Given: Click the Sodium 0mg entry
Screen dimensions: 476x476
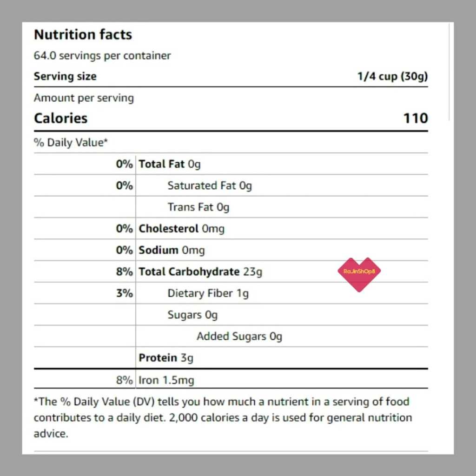Looking at the screenshot, I should [x=172, y=250].
